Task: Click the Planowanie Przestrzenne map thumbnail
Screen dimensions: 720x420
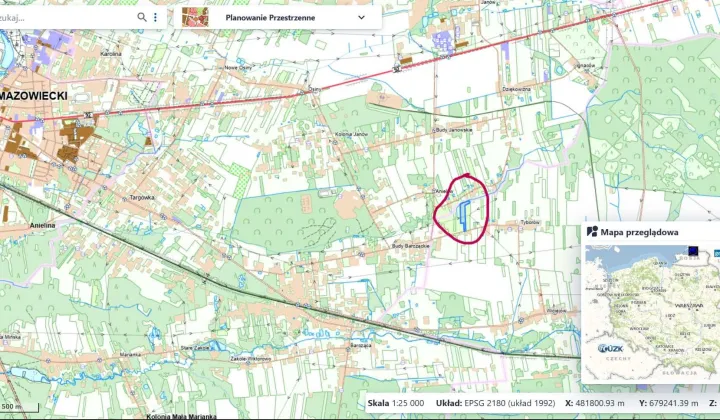Action: tap(195, 17)
